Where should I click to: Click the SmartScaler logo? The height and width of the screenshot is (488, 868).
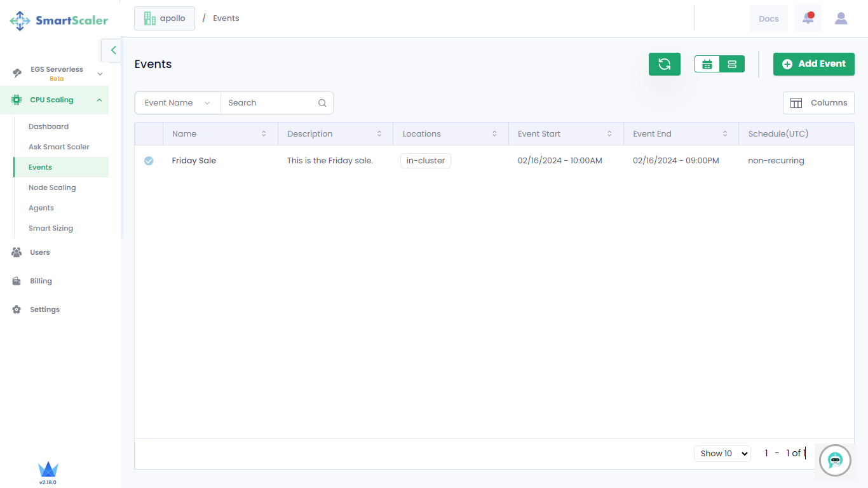(59, 20)
